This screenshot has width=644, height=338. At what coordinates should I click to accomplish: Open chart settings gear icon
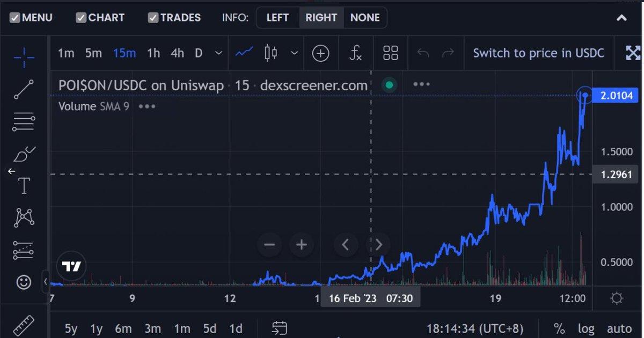click(x=617, y=298)
